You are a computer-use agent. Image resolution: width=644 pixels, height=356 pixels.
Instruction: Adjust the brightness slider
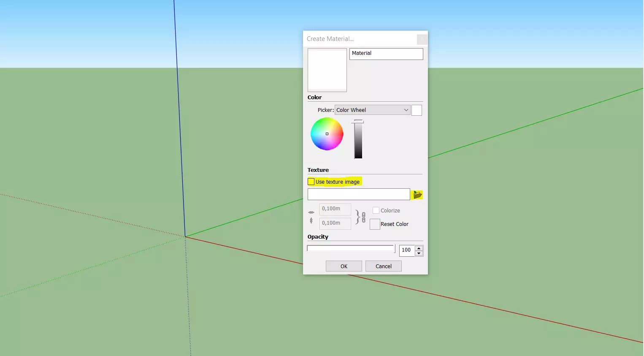(x=358, y=139)
